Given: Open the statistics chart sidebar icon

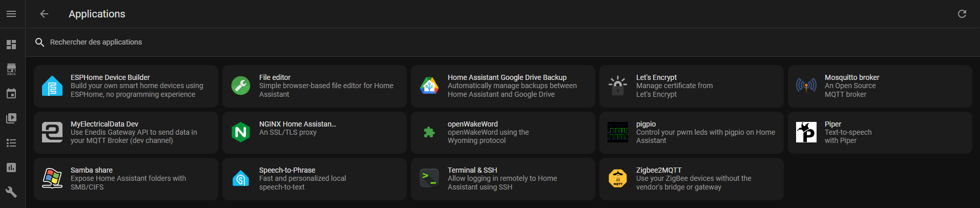Looking at the screenshot, I should tap(11, 168).
